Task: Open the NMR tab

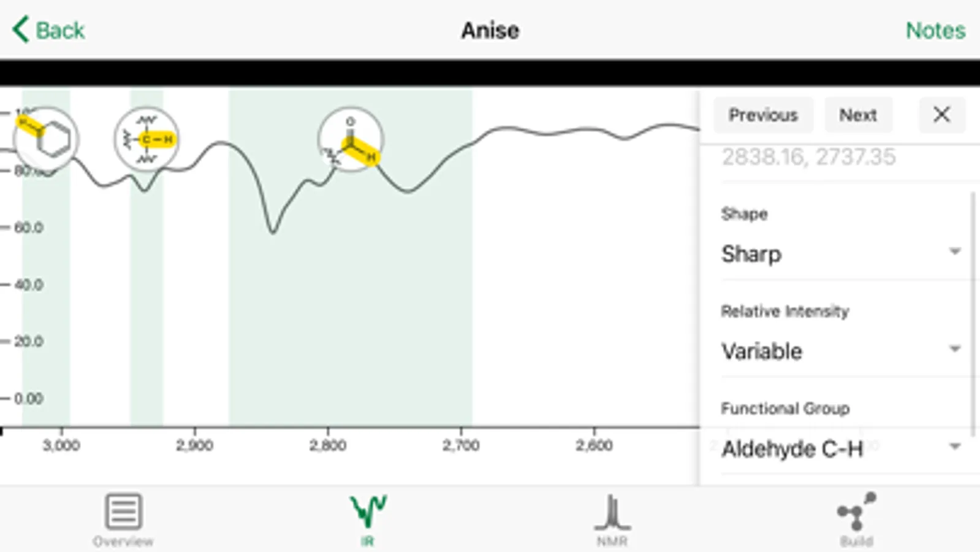Action: [612, 519]
